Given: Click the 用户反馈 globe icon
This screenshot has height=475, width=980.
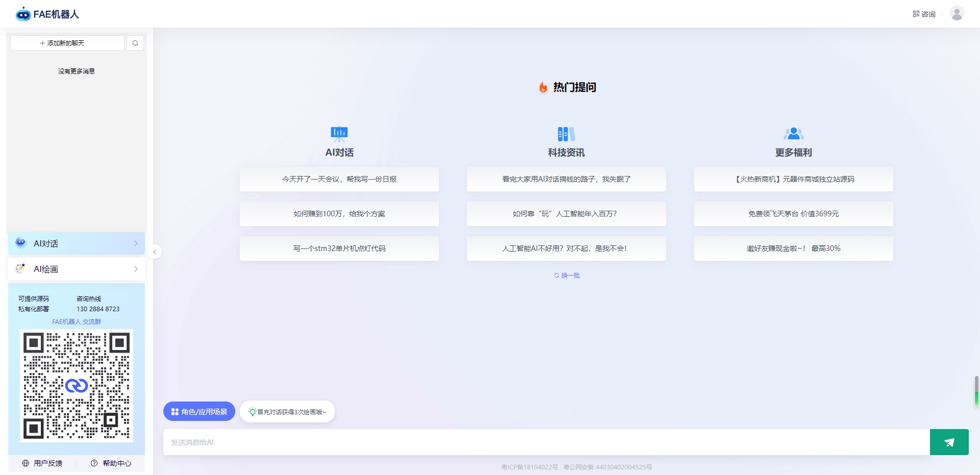Looking at the screenshot, I should pyautogui.click(x=25, y=463).
